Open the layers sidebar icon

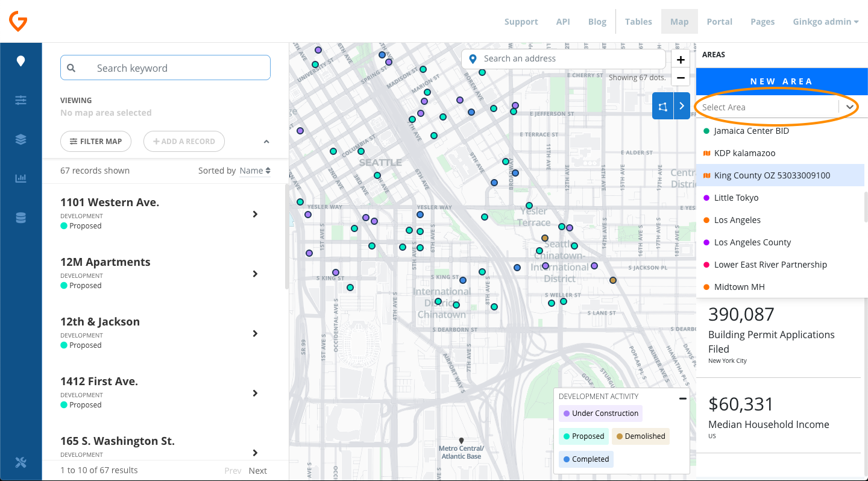coord(21,139)
